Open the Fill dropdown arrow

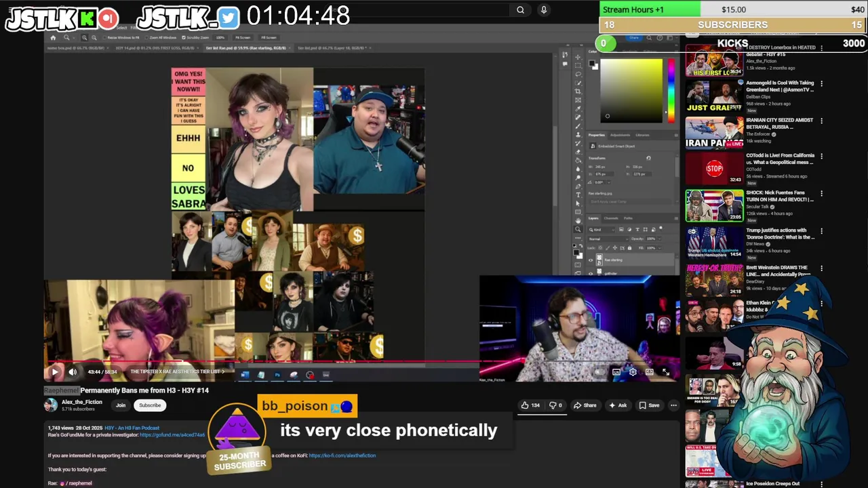tap(660, 248)
